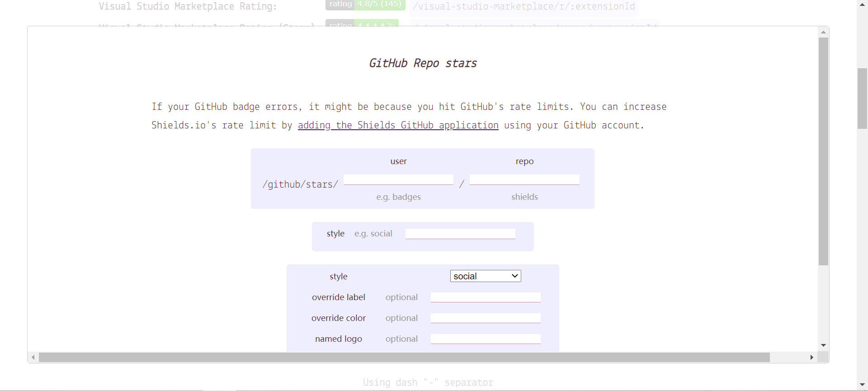
Task: Click the /visual-studio-marketplace/r/:extensionId path
Action: pos(524,6)
